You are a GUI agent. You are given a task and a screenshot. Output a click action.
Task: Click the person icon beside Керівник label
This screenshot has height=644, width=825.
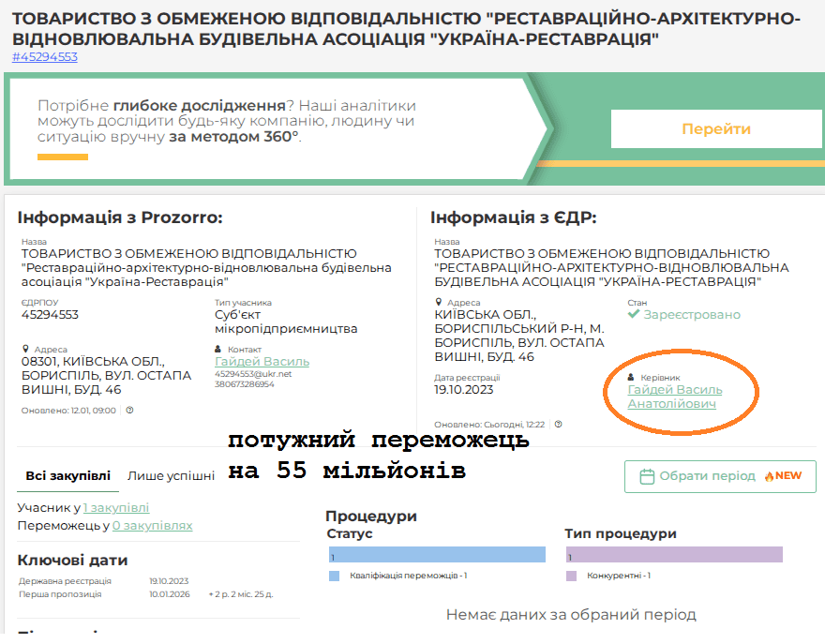coord(631,377)
